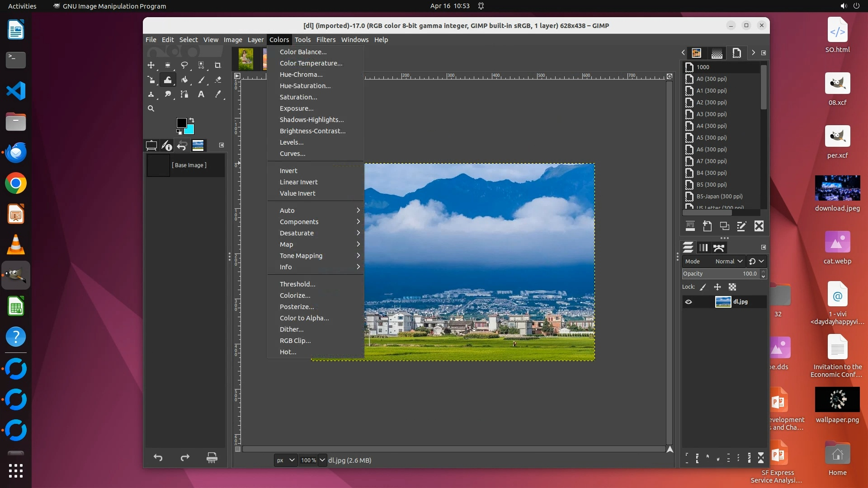This screenshot has width=868, height=488.
Task: Select the Text tool
Action: pos(201,94)
